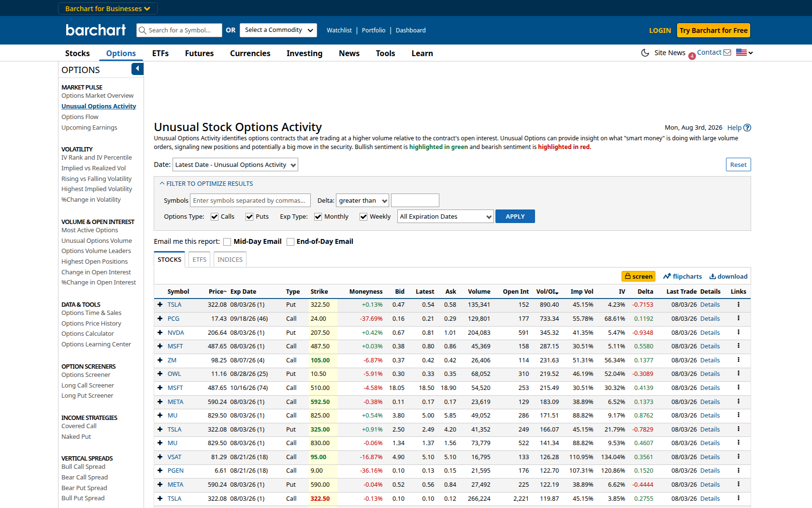Click the Delta value input field
Viewport: 812px width, 508px height.
click(415, 200)
